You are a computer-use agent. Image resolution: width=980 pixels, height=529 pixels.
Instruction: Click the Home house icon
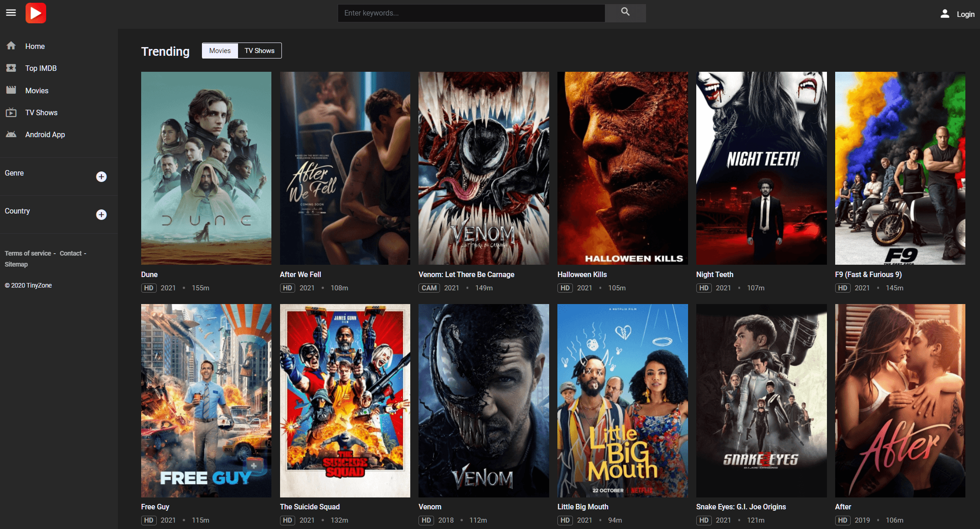click(11, 46)
